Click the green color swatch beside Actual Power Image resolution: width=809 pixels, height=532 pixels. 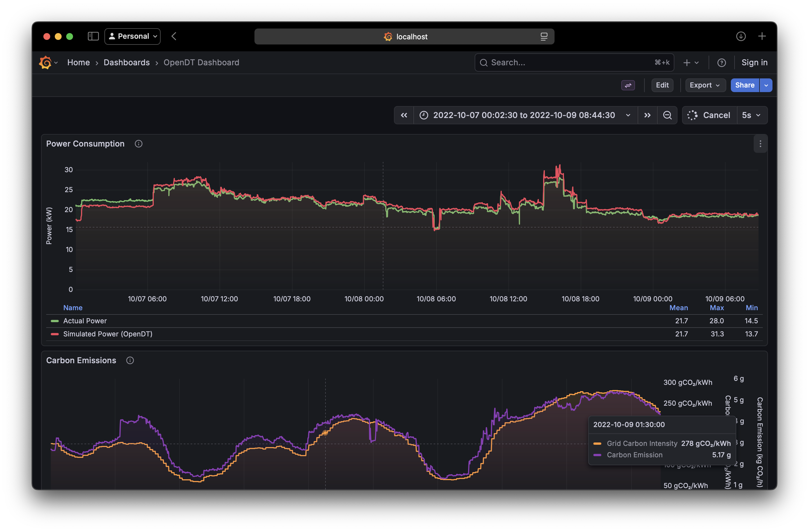[55, 320]
